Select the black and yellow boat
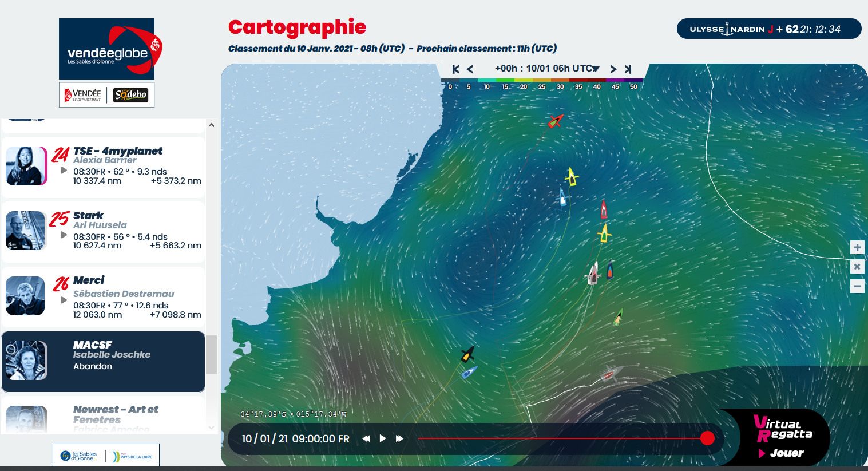Image resolution: width=868 pixels, height=471 pixels. 468,354
